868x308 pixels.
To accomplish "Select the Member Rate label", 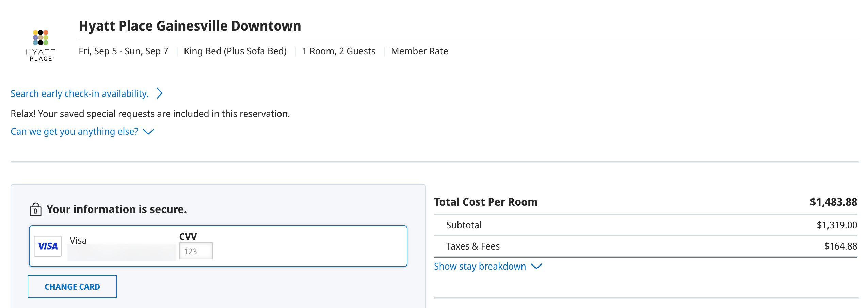I will [x=419, y=51].
